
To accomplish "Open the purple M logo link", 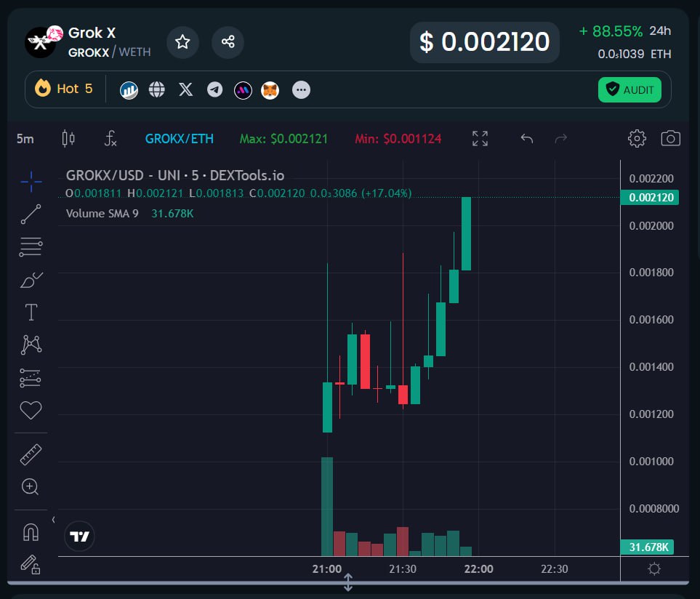I will pyautogui.click(x=243, y=90).
